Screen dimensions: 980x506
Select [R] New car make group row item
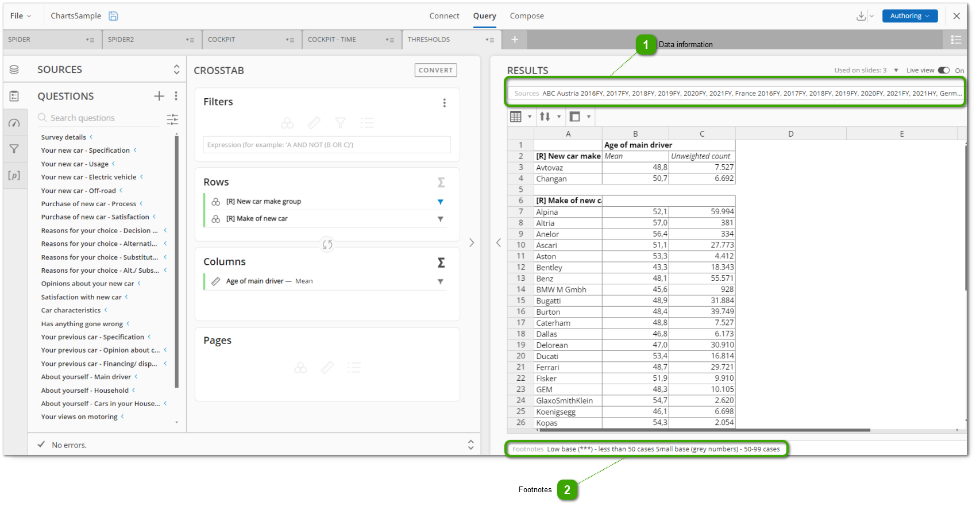click(x=325, y=202)
